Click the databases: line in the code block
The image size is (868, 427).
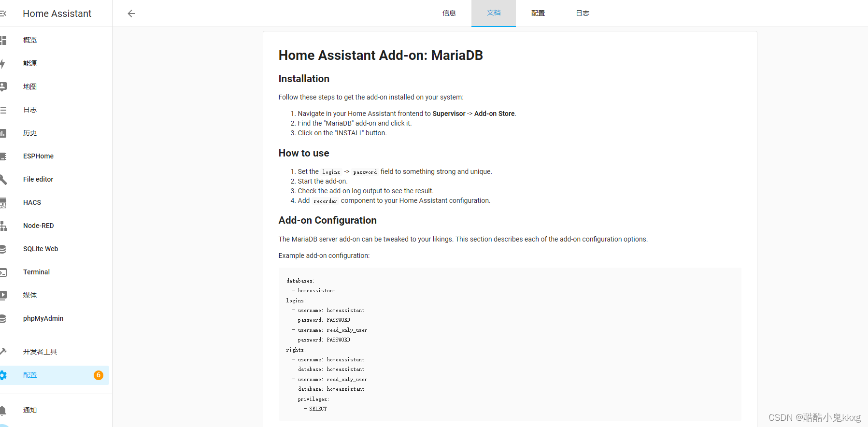300,281
